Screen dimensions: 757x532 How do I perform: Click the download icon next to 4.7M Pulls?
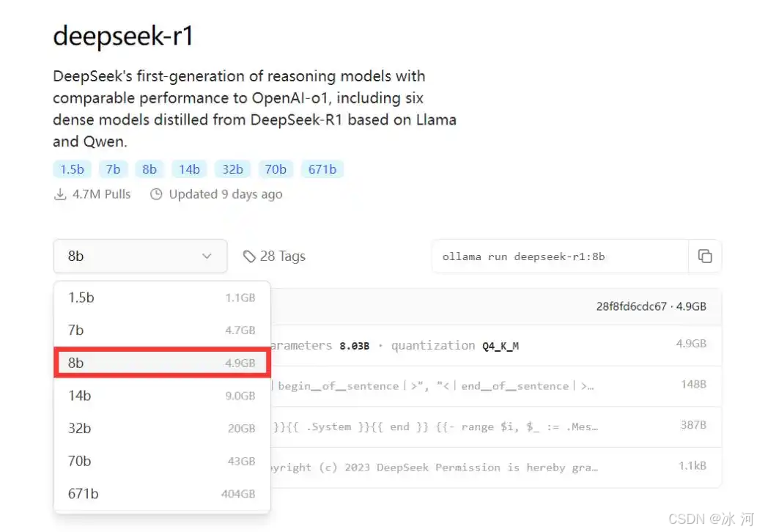point(60,194)
